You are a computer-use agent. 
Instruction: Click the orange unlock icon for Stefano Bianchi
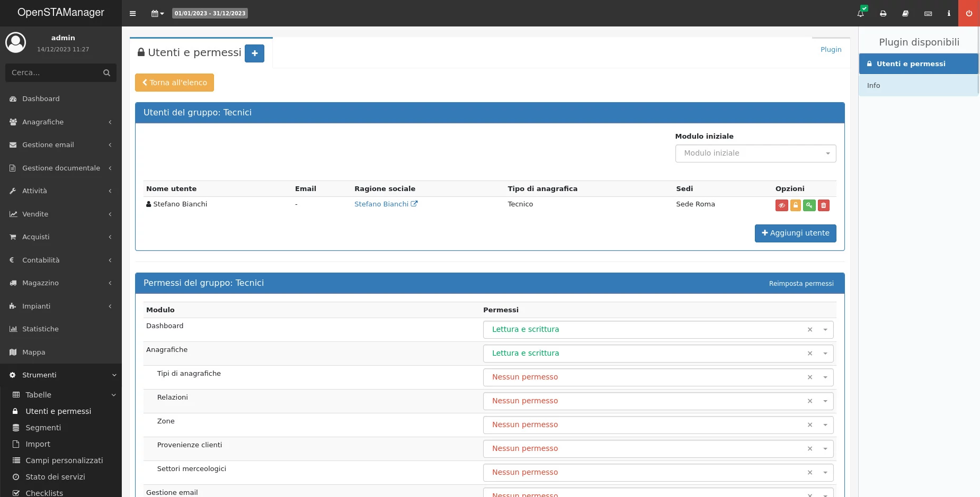(796, 205)
